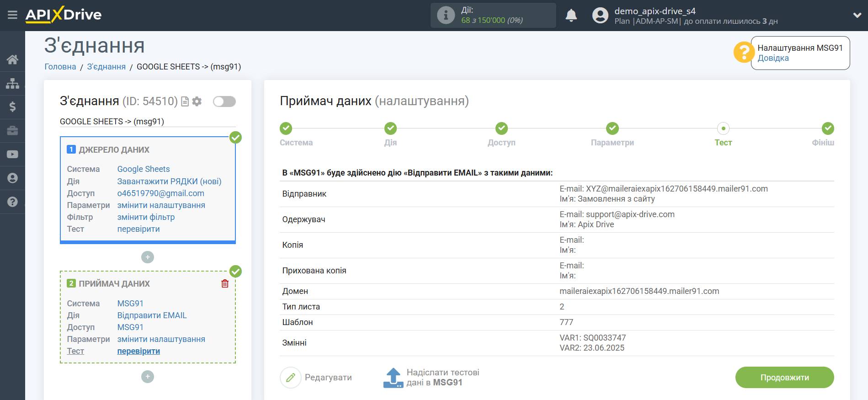Open the billing dollar sidebar icon

pyautogui.click(x=12, y=107)
